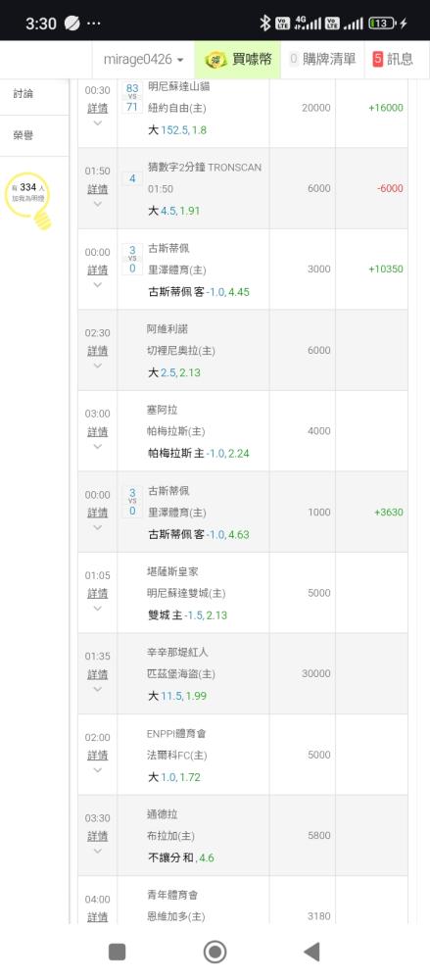Open 詳情 link for ENPPI體育會 match
The image size is (430, 980).
[x=97, y=756]
